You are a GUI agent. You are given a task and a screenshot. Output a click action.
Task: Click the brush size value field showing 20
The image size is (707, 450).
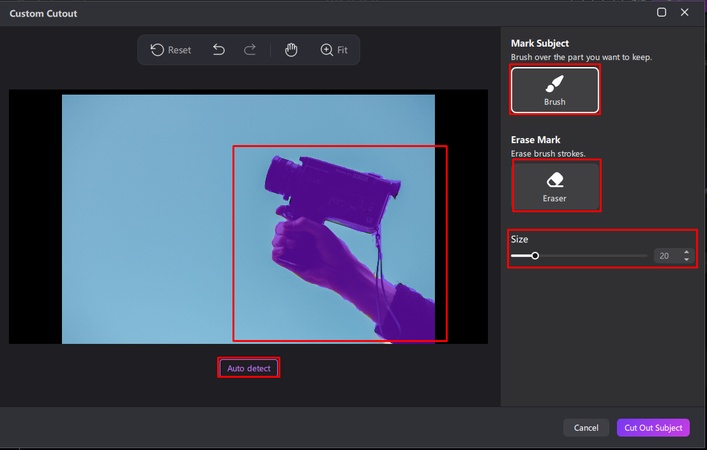pyautogui.click(x=664, y=256)
